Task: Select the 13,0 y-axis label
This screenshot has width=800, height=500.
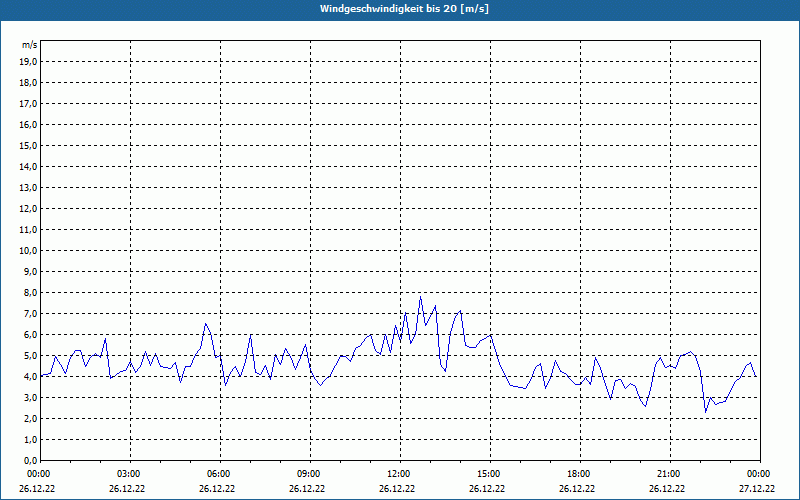Action: tap(29, 187)
